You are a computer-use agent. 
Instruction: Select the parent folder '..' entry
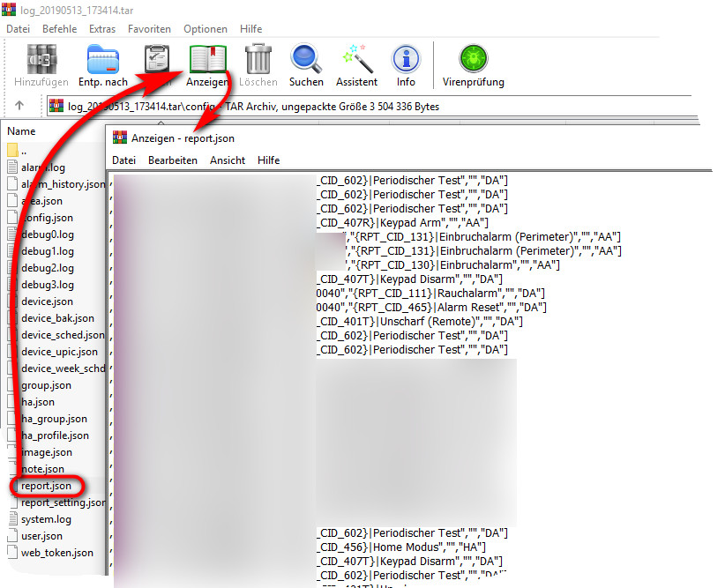tap(25, 151)
